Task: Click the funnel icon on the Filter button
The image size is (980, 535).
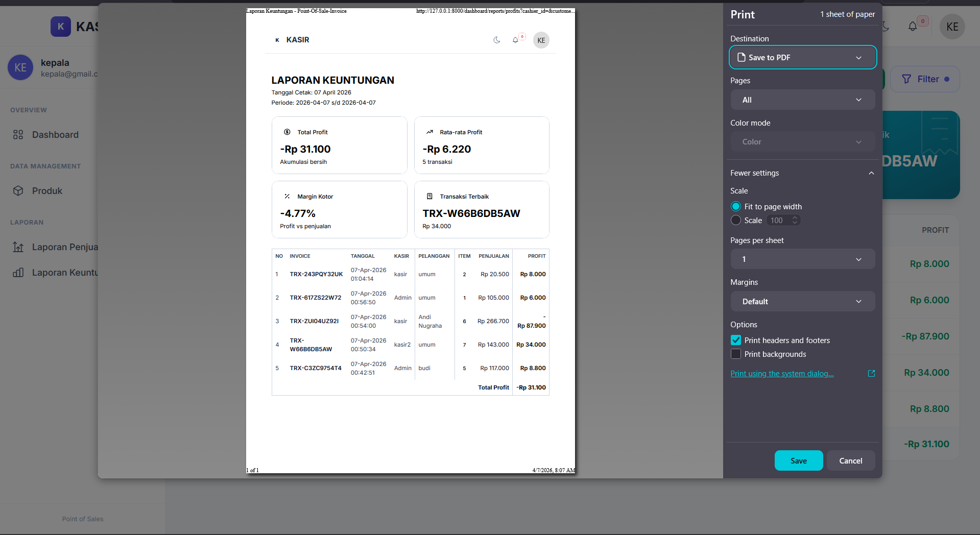Action: [x=906, y=79]
